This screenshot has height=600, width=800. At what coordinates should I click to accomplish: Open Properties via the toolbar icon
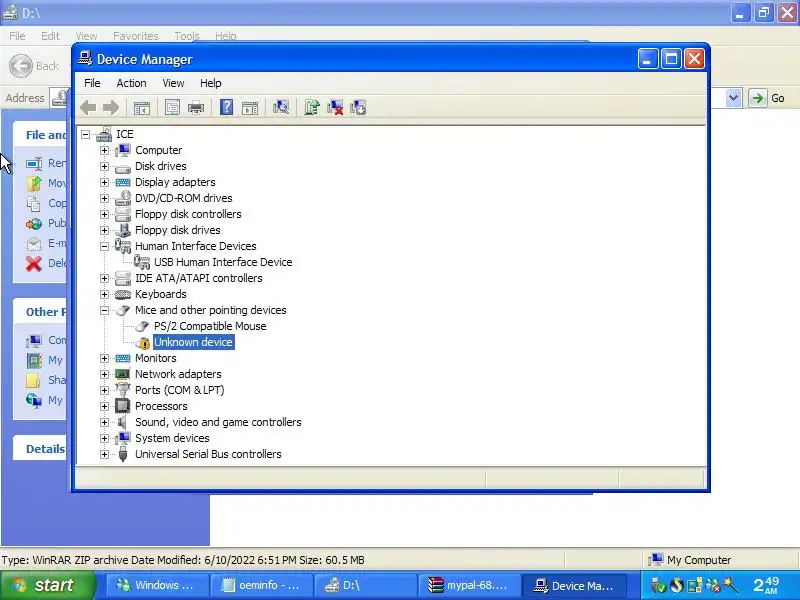click(172, 108)
